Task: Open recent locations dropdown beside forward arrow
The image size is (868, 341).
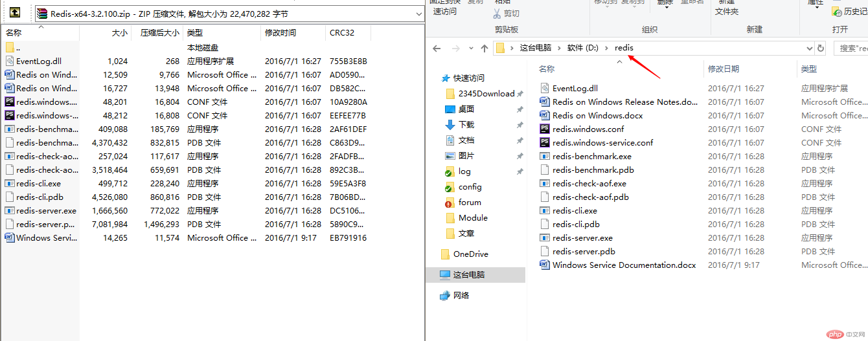Action: click(471, 49)
